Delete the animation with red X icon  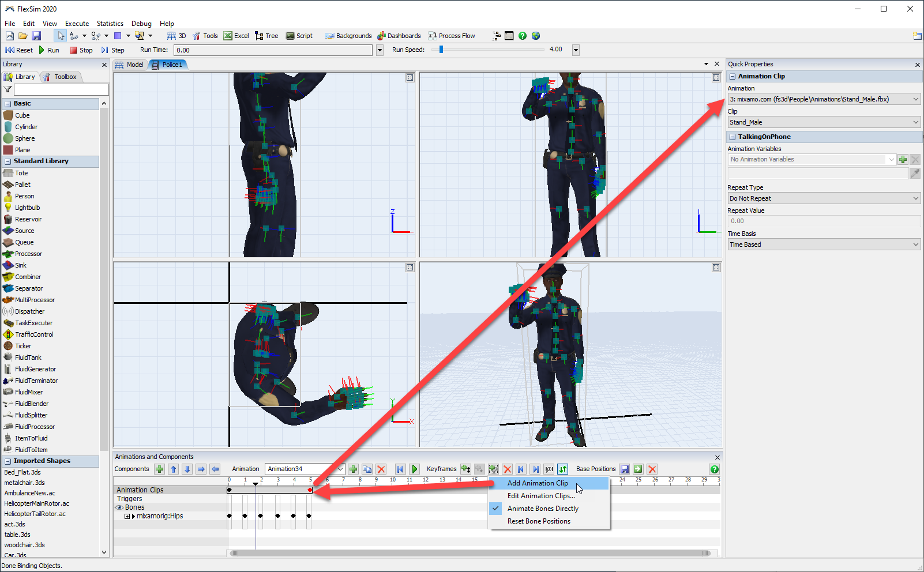point(381,469)
